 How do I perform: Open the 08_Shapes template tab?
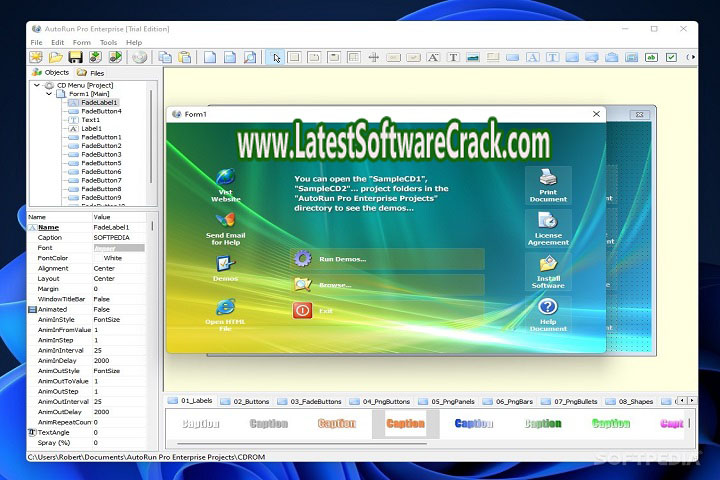(630, 401)
